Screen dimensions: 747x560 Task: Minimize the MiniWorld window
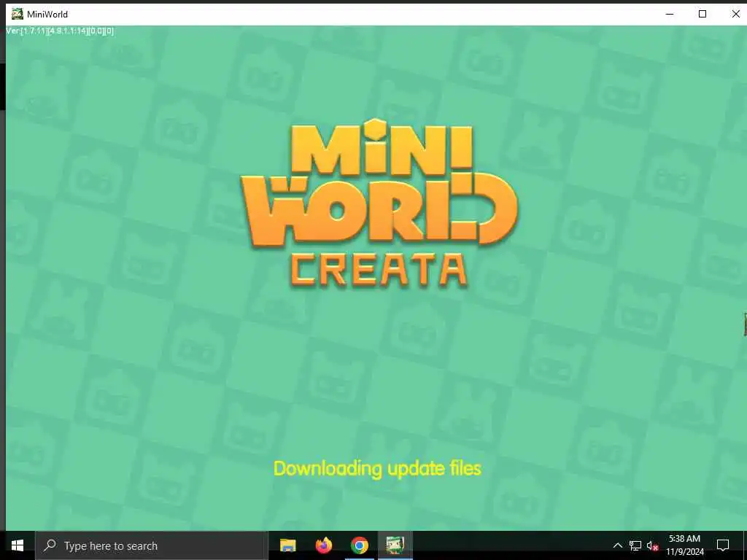(x=670, y=14)
